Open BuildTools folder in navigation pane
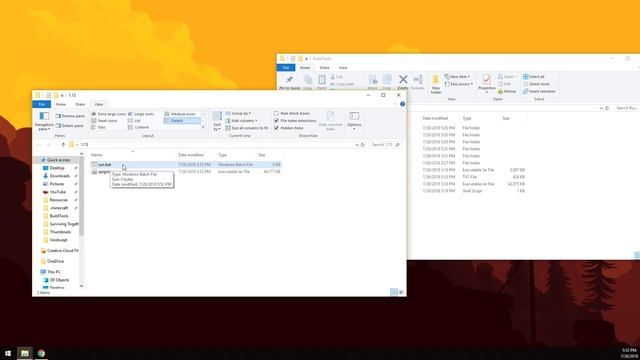Viewport: 640px width, 360px height. coord(59,216)
